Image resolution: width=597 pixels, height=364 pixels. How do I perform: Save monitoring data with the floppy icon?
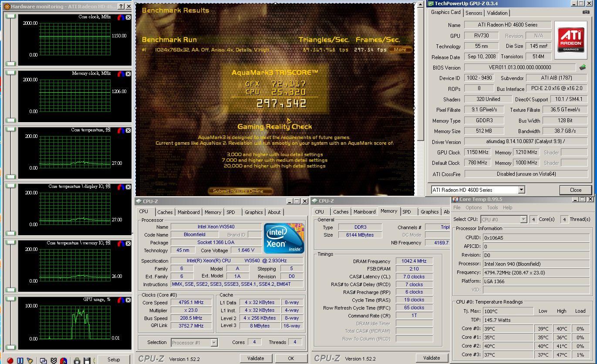(87, 361)
